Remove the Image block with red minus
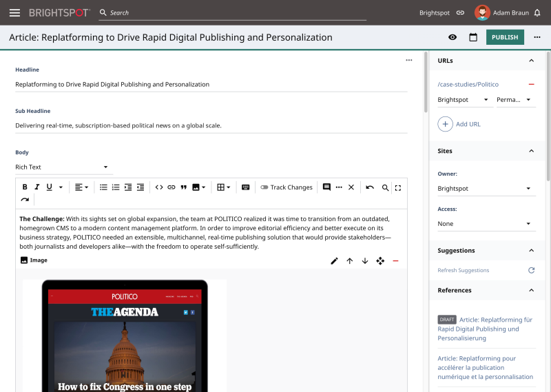This screenshot has height=392, width=551. 395,261
